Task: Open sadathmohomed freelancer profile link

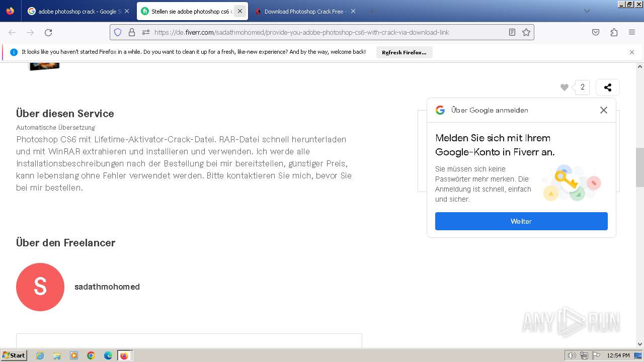Action: [x=107, y=287]
